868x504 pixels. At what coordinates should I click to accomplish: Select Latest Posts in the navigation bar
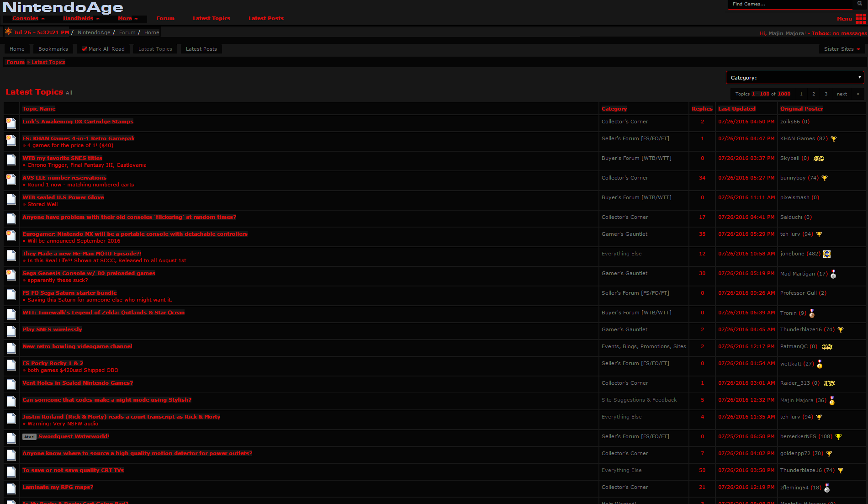pyautogui.click(x=266, y=18)
